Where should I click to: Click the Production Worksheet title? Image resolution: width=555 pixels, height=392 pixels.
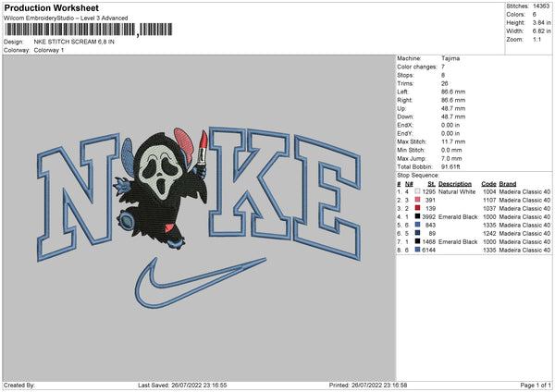click(52, 7)
